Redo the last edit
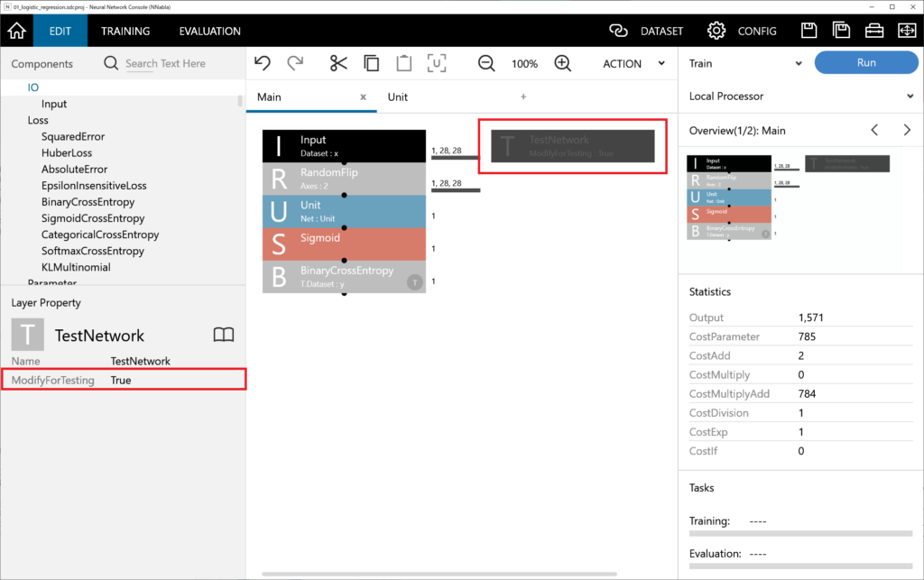 (295, 63)
